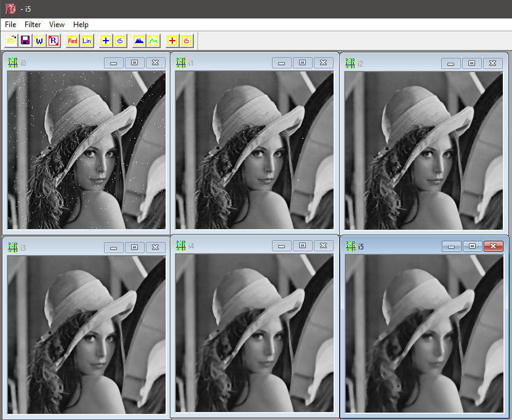The width and height of the screenshot is (512, 420).
Task: Click the red swirl toolbar icon
Action: click(x=186, y=41)
